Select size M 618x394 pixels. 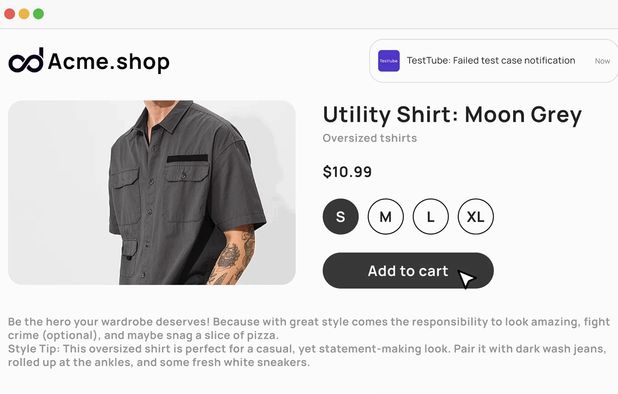[x=385, y=216]
